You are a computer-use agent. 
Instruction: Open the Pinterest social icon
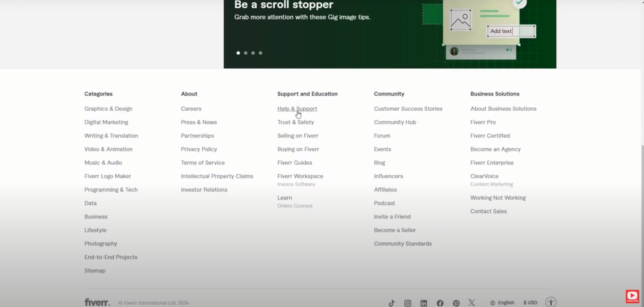tap(456, 303)
